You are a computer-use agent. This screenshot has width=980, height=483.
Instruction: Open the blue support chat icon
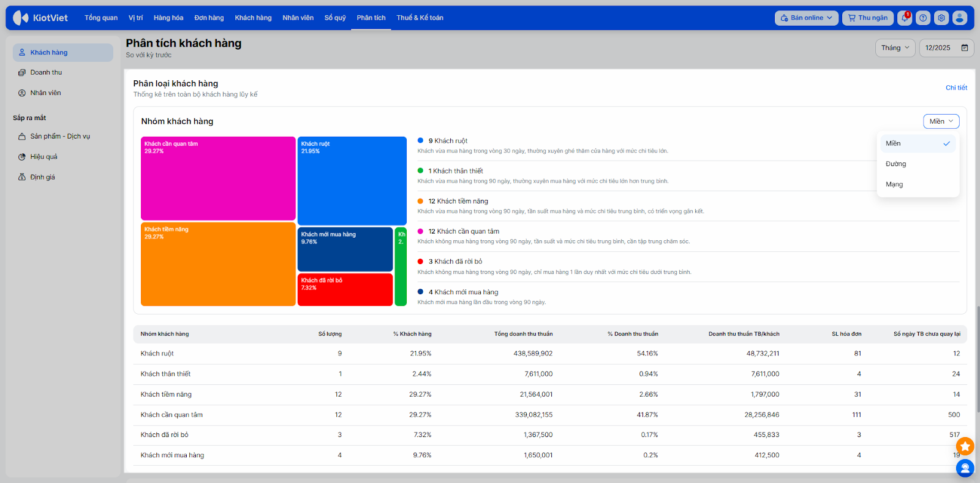pyautogui.click(x=965, y=468)
